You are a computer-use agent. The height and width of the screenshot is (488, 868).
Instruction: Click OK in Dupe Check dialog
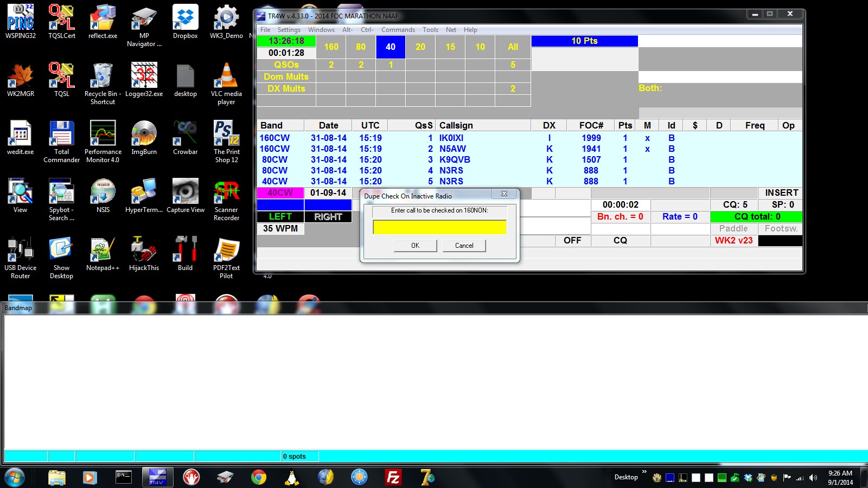(x=415, y=246)
